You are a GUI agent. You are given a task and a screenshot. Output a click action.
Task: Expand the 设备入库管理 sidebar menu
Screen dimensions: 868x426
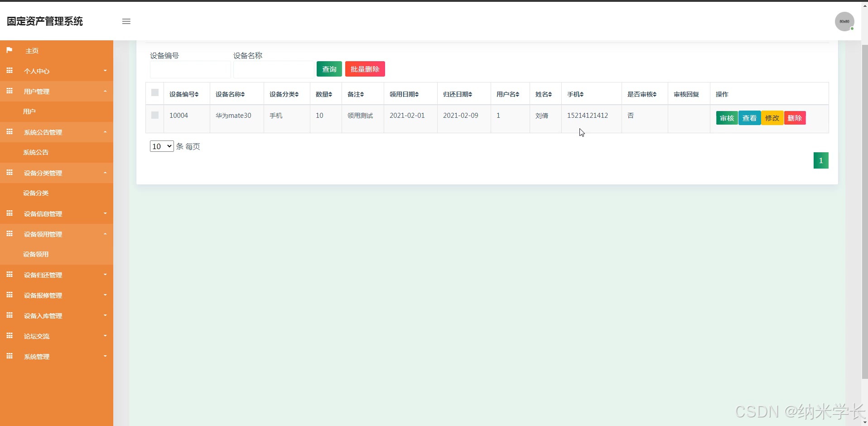(57, 315)
